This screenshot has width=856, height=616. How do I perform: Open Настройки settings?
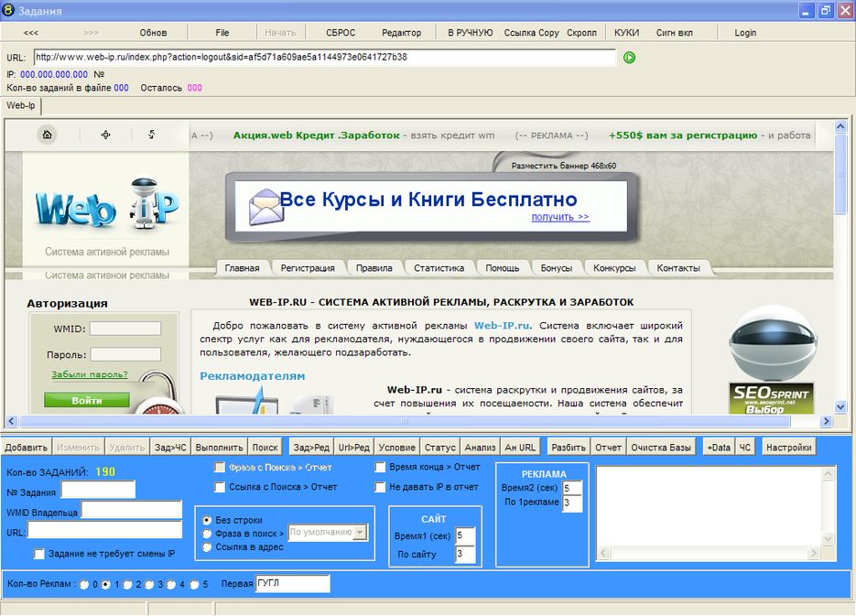click(x=788, y=448)
